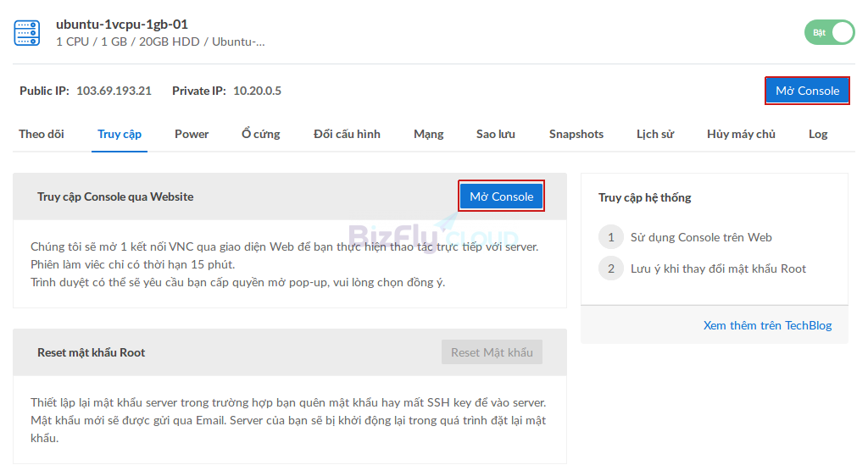
Task: Open Sử dụng Console trên Web guide
Action: [701, 237]
